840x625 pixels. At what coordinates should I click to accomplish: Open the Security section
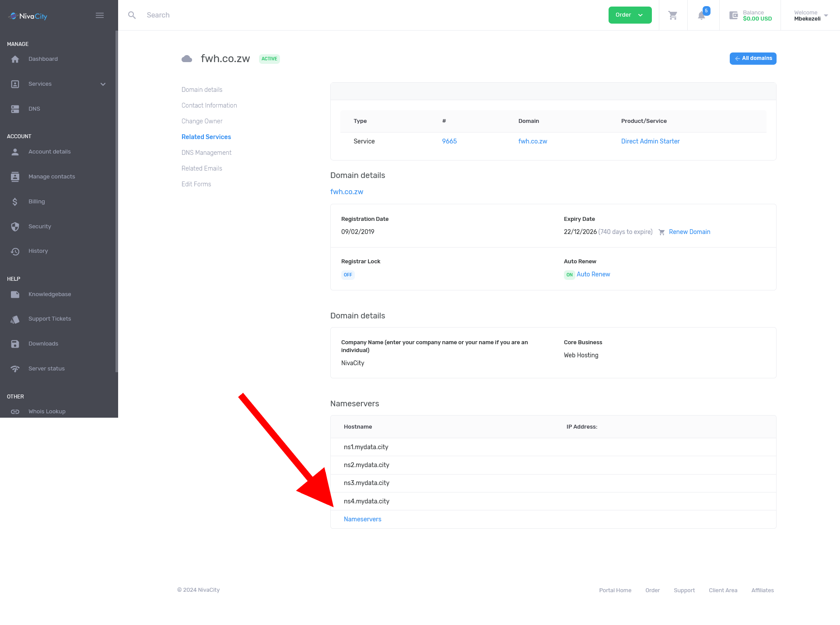[39, 226]
